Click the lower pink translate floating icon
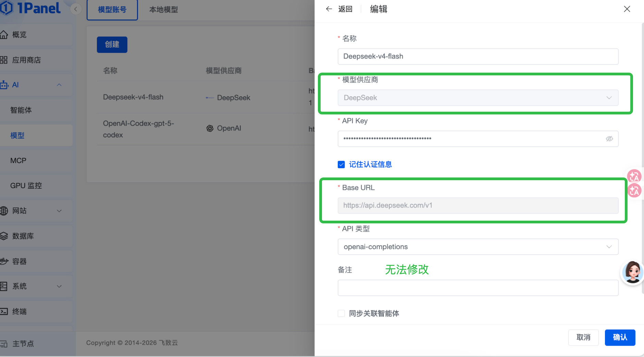Image resolution: width=644 pixels, height=357 pixels. (634, 190)
